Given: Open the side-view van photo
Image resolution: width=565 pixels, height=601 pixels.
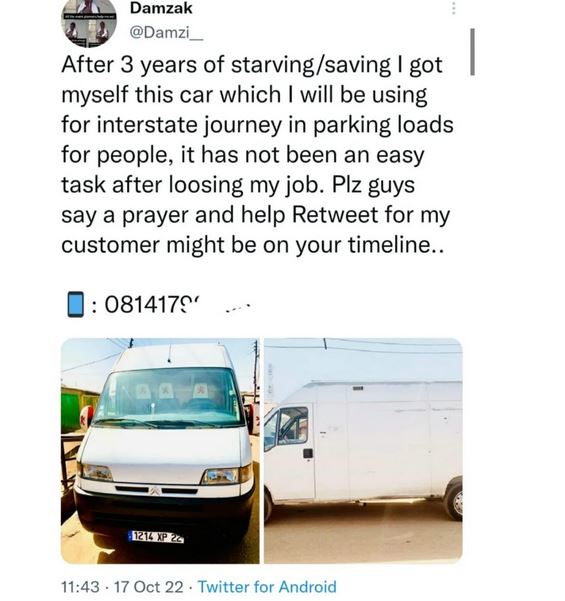Looking at the screenshot, I should [363, 451].
